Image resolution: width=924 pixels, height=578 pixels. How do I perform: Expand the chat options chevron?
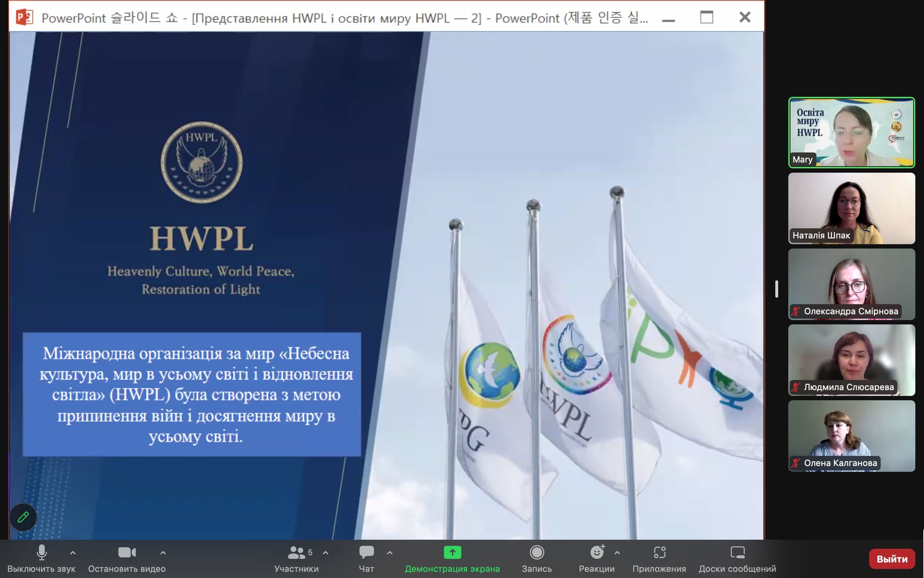coord(390,552)
